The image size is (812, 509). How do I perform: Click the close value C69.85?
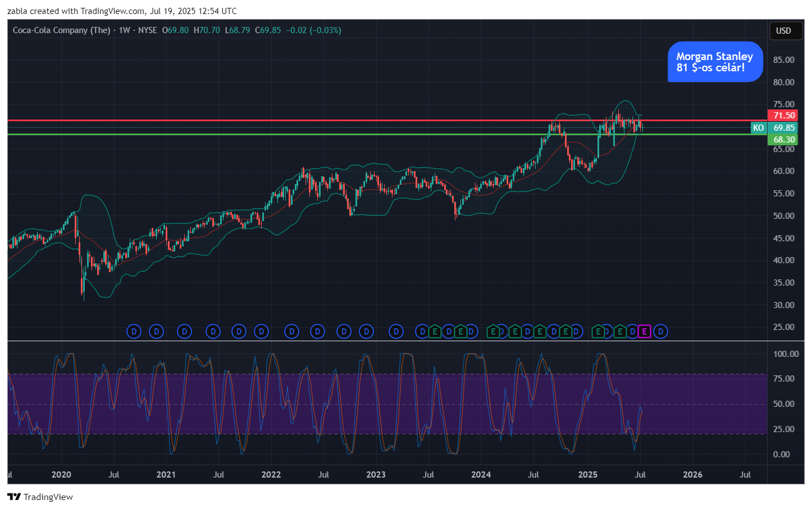[268, 30]
